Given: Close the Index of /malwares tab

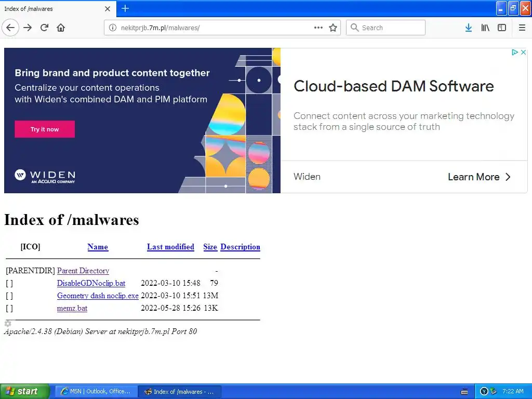Looking at the screenshot, I should click(x=108, y=9).
